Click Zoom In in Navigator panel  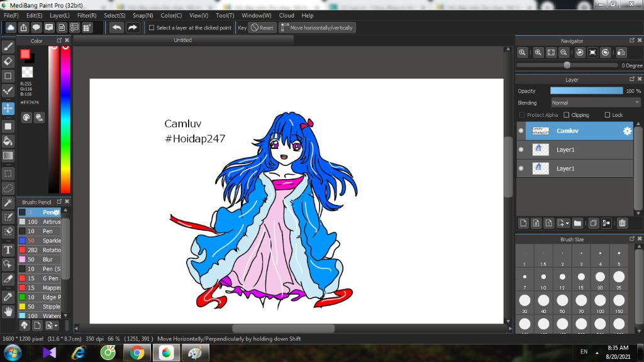538,53
